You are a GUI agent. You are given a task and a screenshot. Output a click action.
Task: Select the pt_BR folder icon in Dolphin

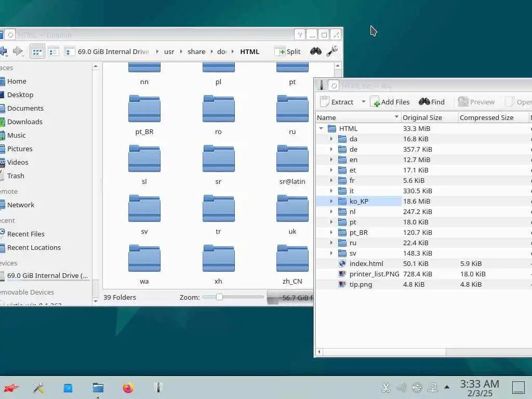pos(144,109)
